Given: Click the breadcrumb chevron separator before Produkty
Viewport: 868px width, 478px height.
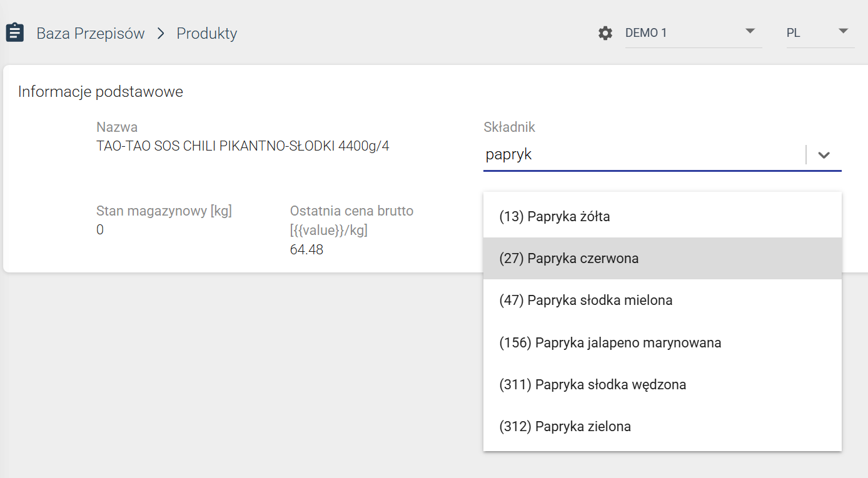Looking at the screenshot, I should (161, 33).
